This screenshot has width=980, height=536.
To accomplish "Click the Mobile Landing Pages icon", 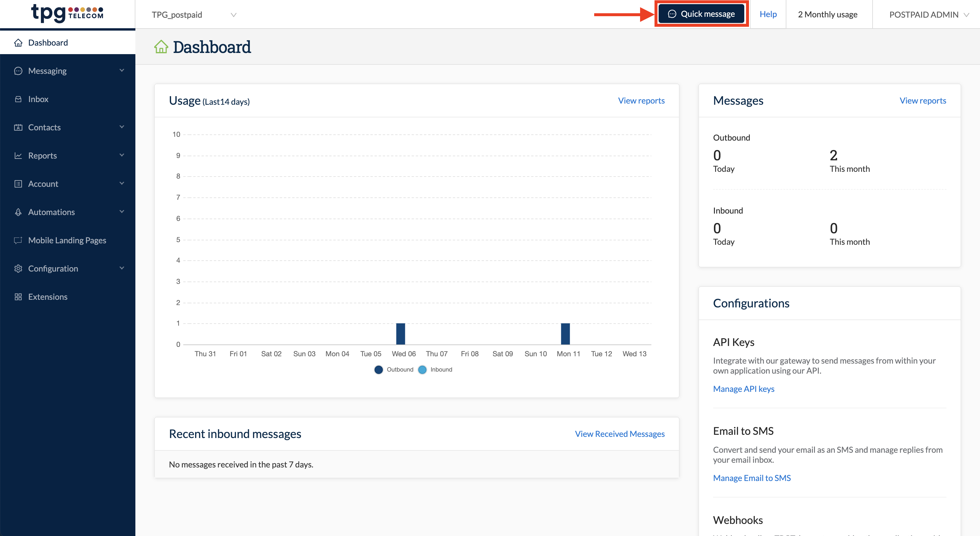I will (18, 240).
